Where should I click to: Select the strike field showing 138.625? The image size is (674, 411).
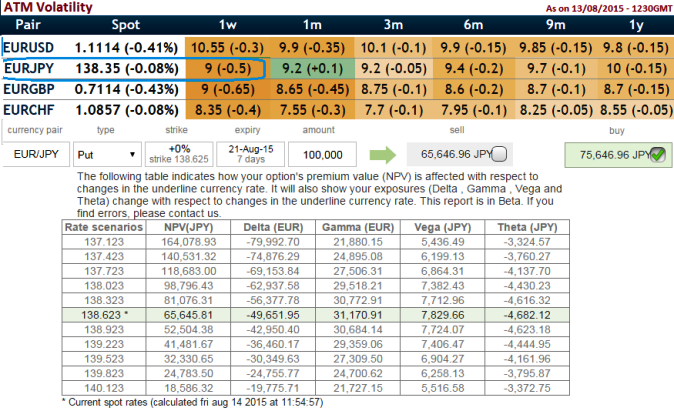pos(179,154)
